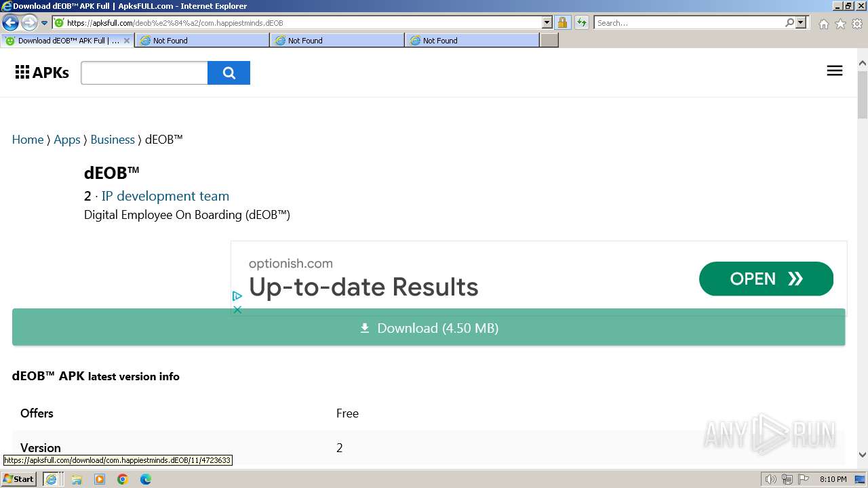The width and height of the screenshot is (868, 488).
Task: Restore the Internet Explorer window
Action: 848,6
